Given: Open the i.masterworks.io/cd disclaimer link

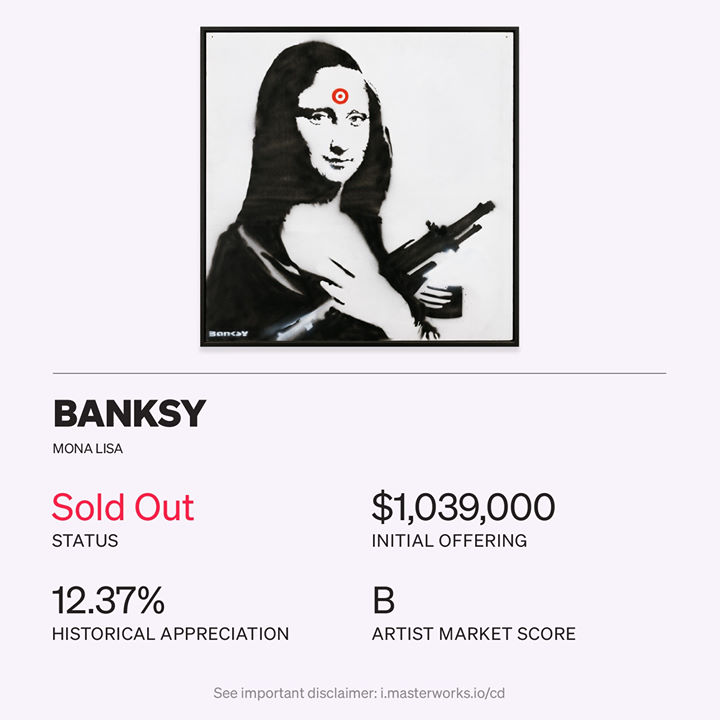Looking at the screenshot, I should (443, 692).
